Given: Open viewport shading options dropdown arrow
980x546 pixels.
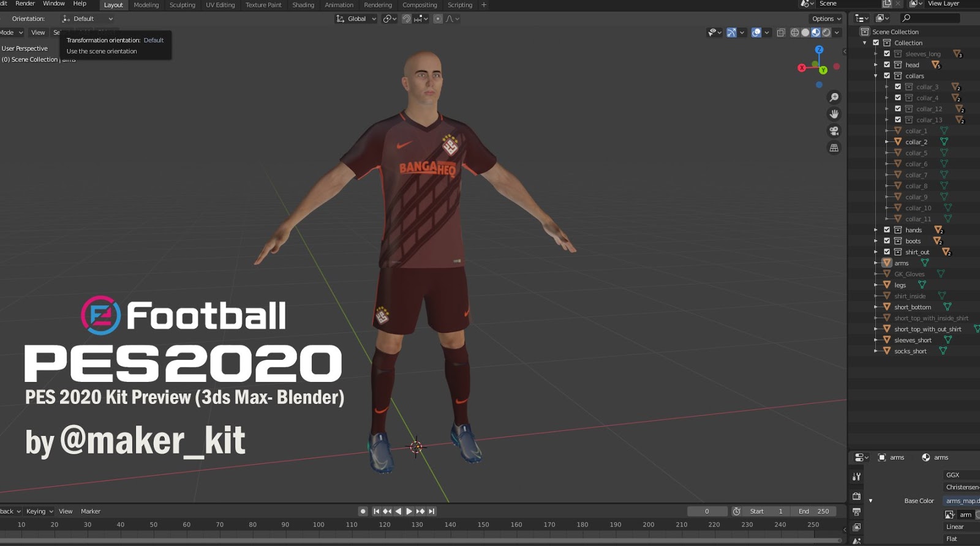Looking at the screenshot, I should coord(837,32).
